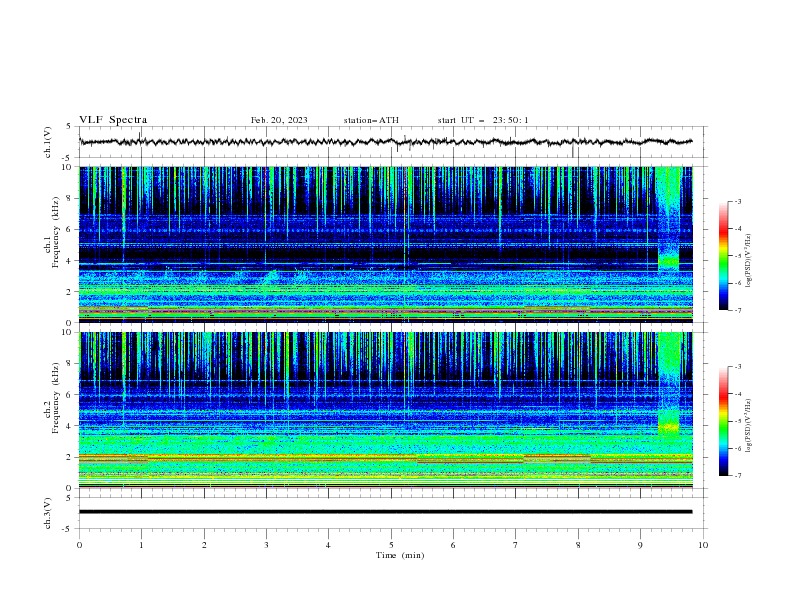Click the time axis tick label '2'
The image size is (792, 612).
point(204,545)
